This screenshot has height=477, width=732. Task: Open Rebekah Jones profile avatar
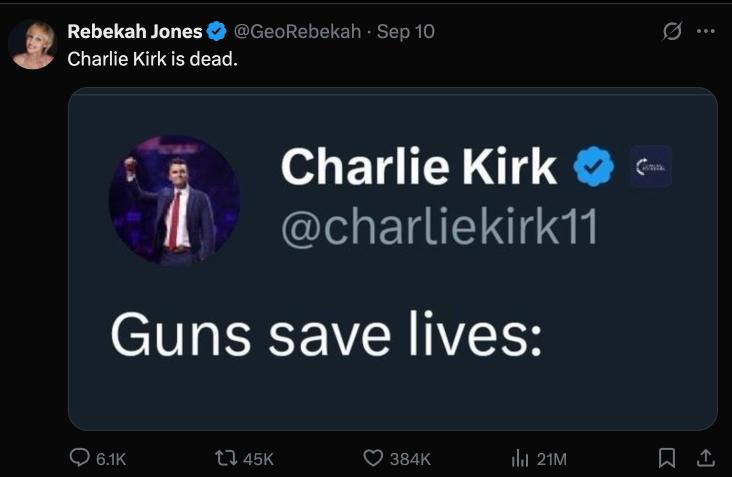tap(33, 45)
